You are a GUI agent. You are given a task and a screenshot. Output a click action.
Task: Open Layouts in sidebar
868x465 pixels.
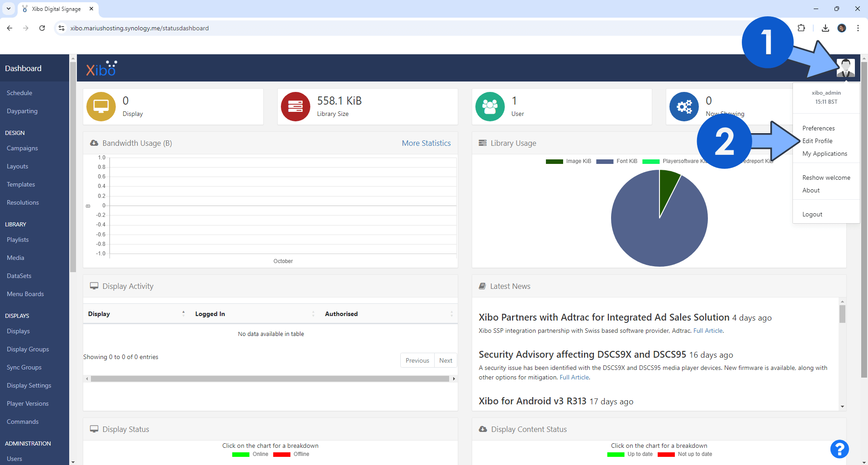17,166
